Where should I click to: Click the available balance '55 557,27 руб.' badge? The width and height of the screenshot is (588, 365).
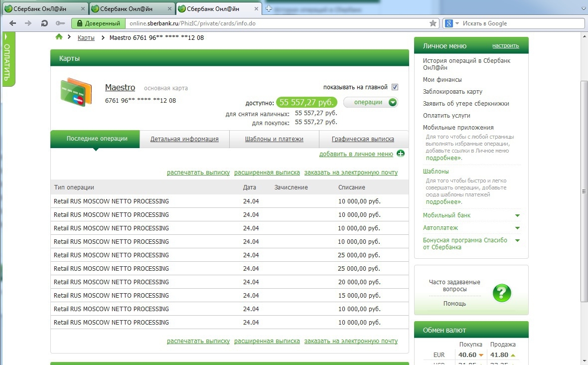(306, 102)
